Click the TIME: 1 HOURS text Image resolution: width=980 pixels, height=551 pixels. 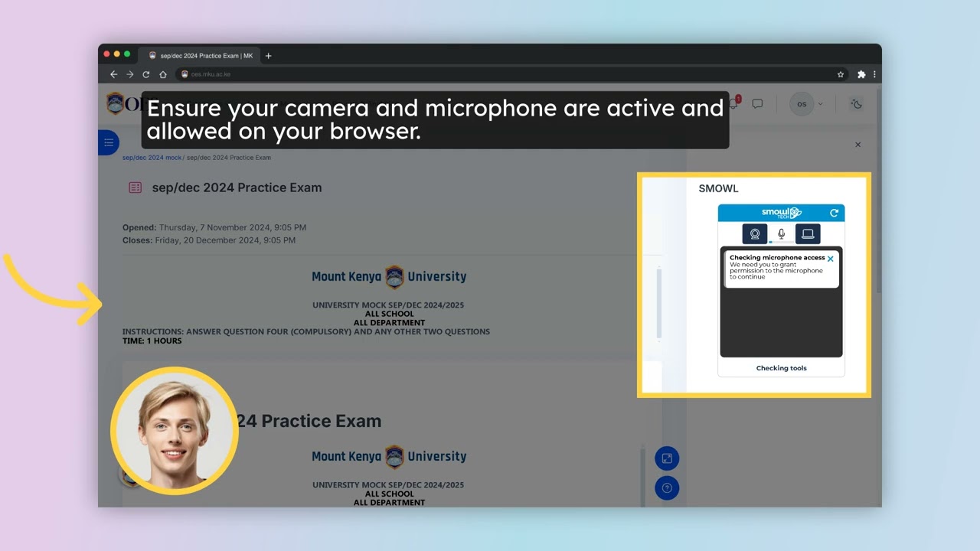pyautogui.click(x=152, y=341)
